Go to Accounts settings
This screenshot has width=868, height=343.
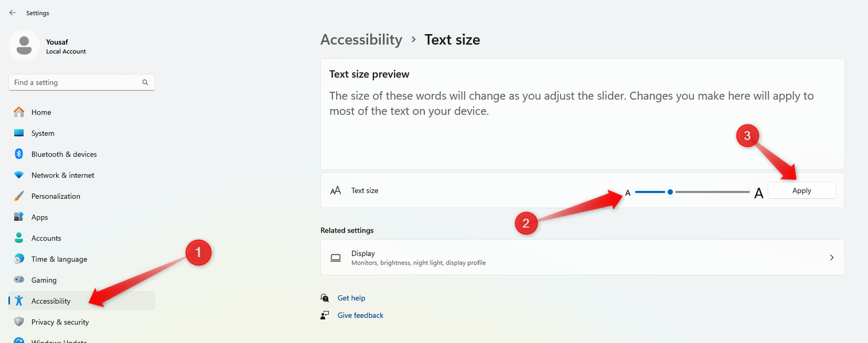click(46, 238)
